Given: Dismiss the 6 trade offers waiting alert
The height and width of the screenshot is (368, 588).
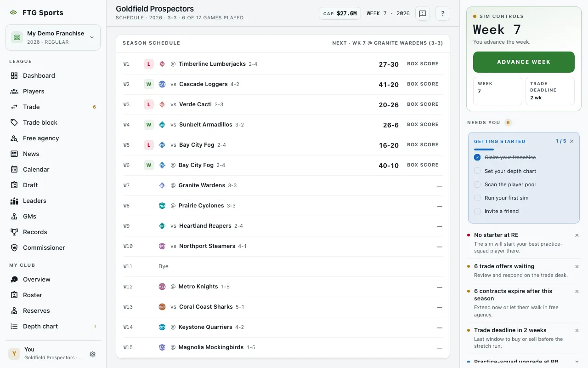Looking at the screenshot, I should pos(577,266).
